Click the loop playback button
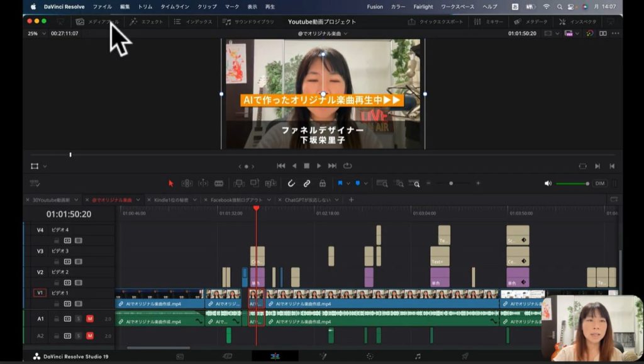 (x=347, y=166)
